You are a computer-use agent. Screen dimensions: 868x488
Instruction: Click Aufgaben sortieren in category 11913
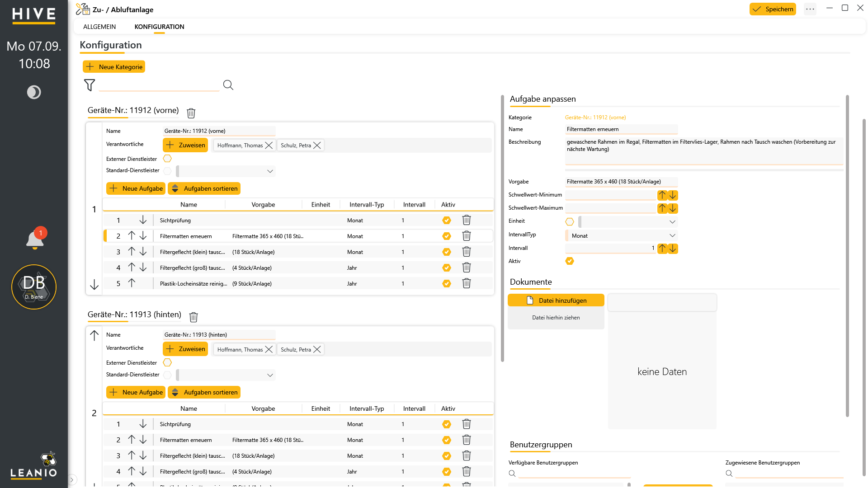tap(204, 392)
